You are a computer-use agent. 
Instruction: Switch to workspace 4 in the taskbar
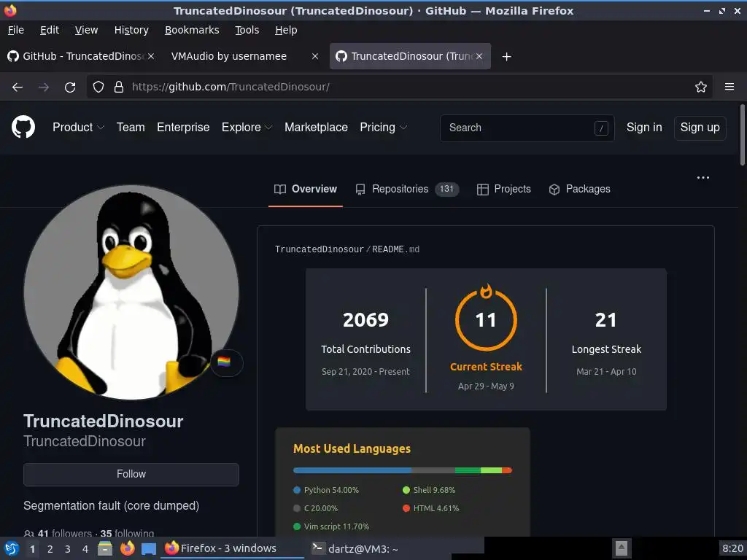click(85, 549)
